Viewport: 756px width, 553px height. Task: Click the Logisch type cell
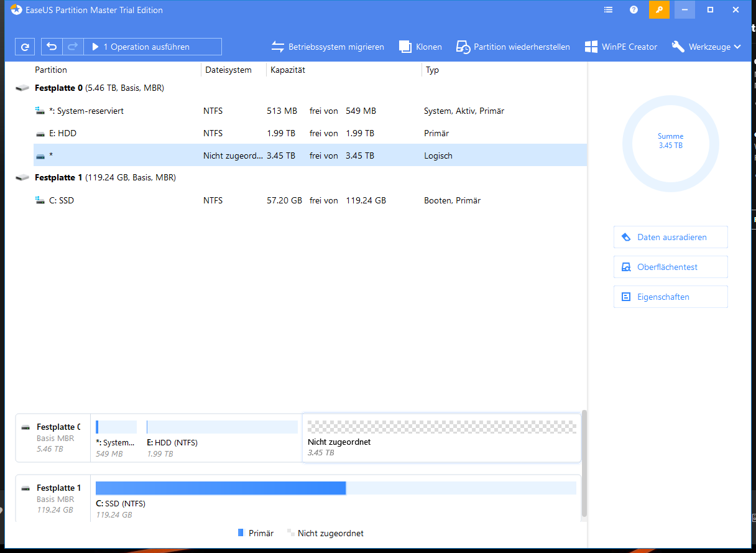point(438,156)
